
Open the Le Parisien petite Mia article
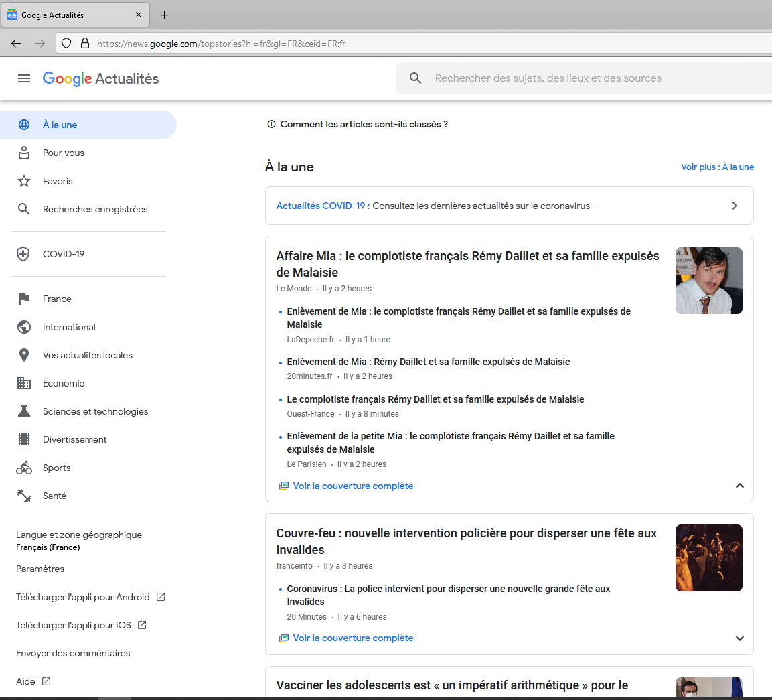[x=451, y=442]
